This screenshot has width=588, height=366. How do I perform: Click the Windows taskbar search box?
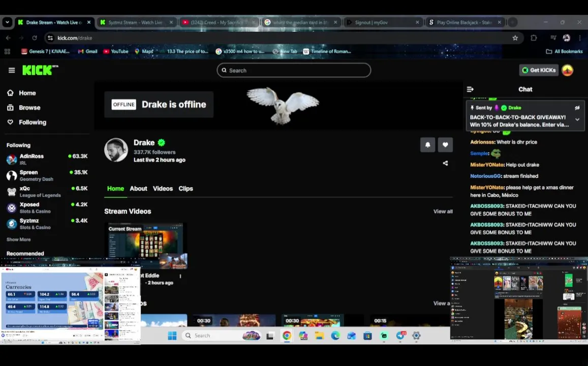click(221, 335)
